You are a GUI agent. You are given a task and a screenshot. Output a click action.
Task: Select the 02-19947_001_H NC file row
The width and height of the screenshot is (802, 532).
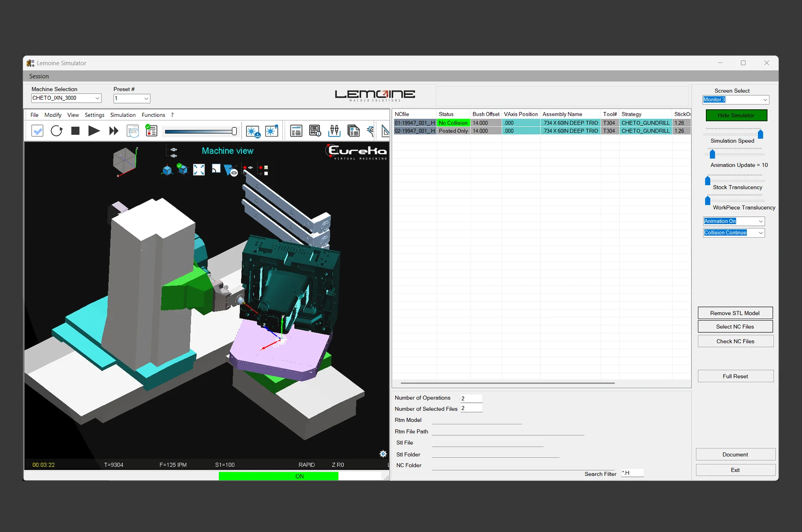click(542, 131)
